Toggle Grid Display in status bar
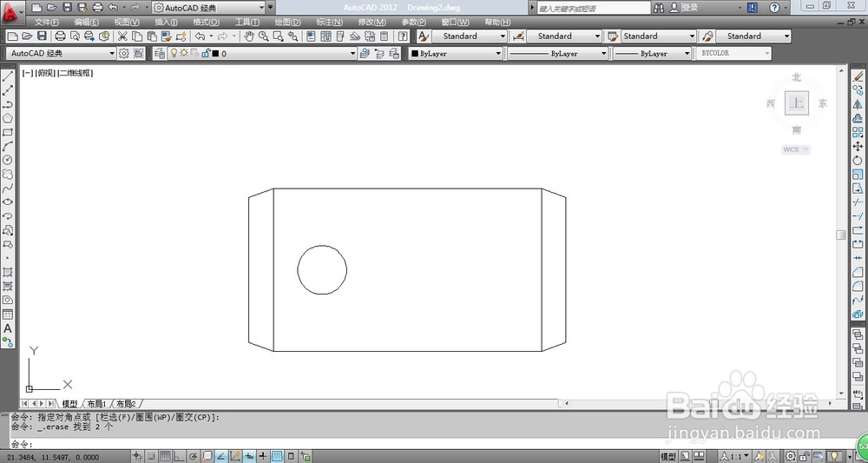The width and height of the screenshot is (868, 463). 165,456
